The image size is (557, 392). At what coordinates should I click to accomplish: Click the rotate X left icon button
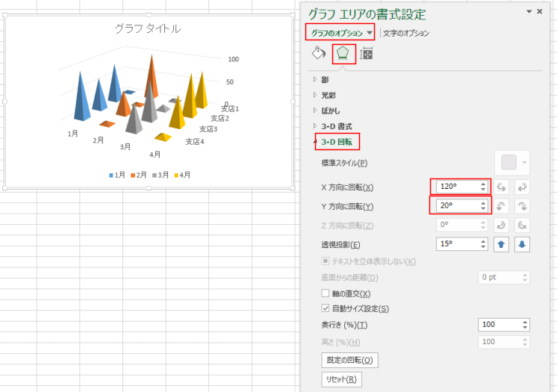coord(503,187)
